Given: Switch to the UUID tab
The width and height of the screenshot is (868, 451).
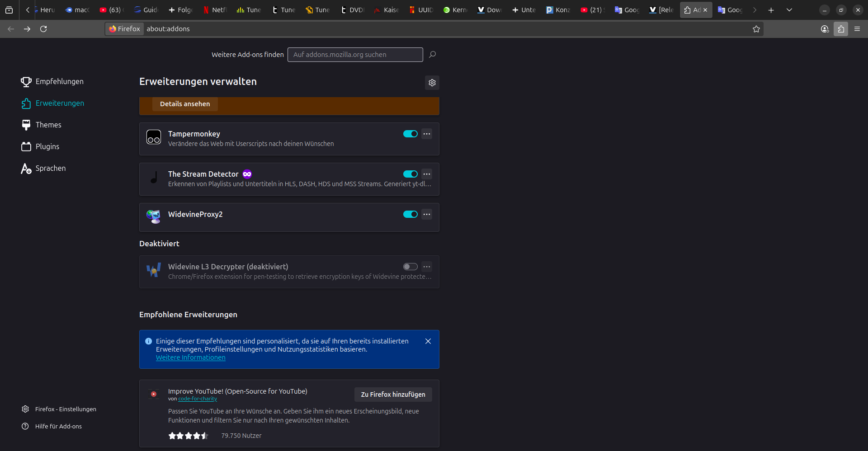Looking at the screenshot, I should 421,10.
